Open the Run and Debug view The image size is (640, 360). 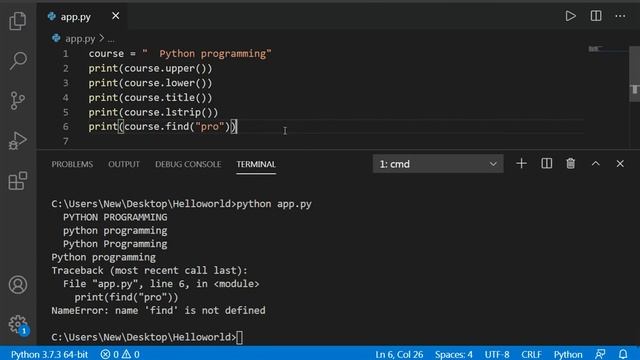click(x=18, y=141)
